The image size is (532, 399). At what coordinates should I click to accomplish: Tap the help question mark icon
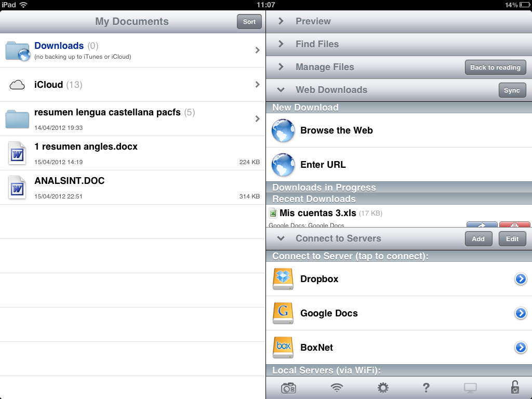click(426, 388)
